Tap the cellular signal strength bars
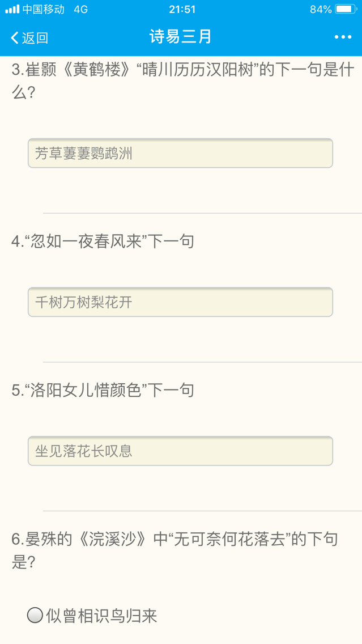Screen dimensions: 362x644 (x=12, y=9)
